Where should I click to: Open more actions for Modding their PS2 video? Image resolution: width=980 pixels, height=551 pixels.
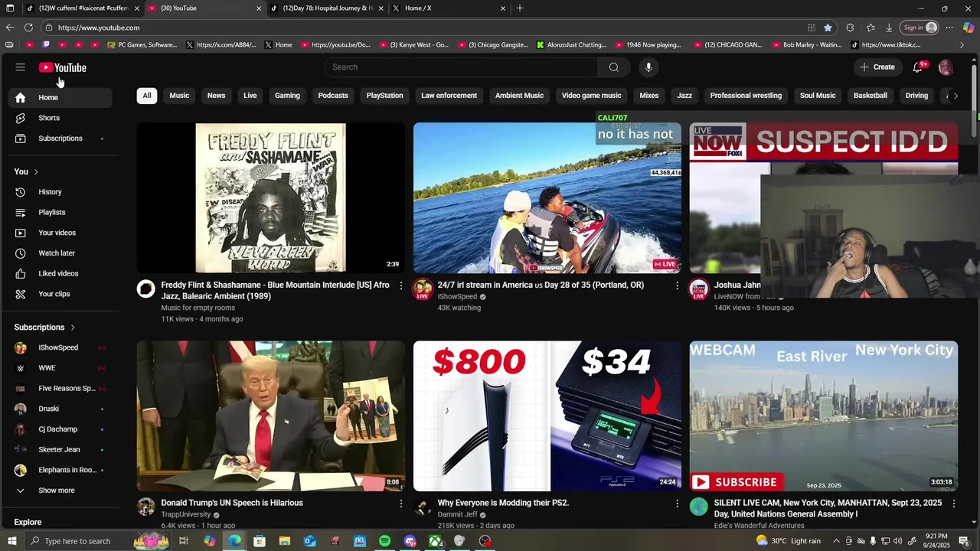(x=677, y=504)
